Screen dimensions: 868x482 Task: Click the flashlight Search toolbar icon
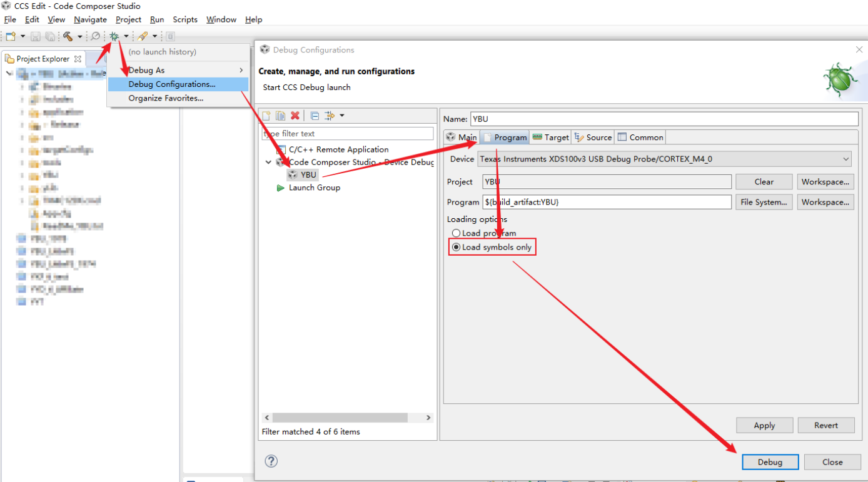(x=143, y=36)
